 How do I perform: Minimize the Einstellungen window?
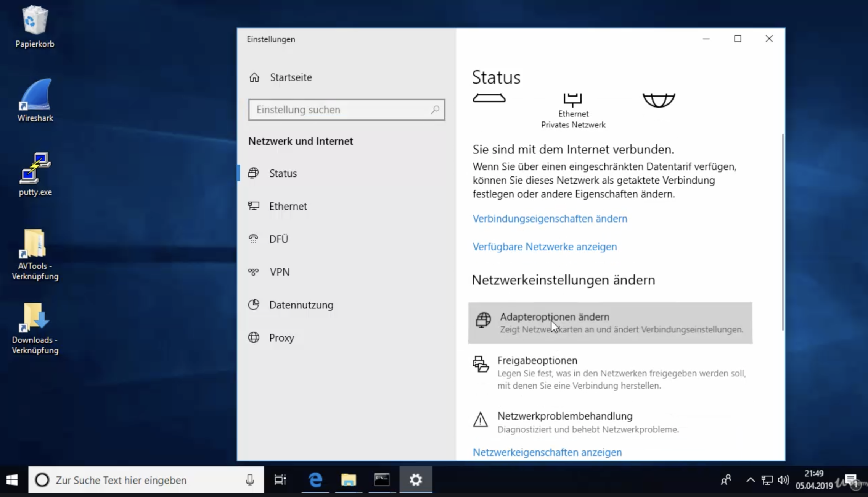pos(706,39)
